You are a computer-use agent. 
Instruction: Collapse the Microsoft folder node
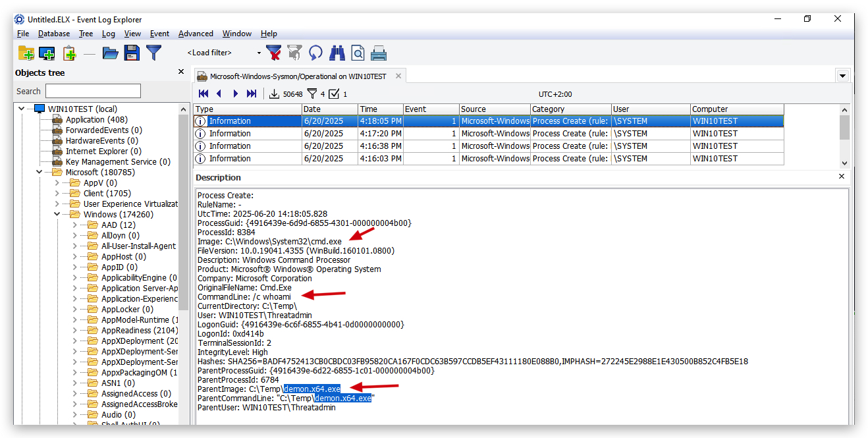[40, 172]
